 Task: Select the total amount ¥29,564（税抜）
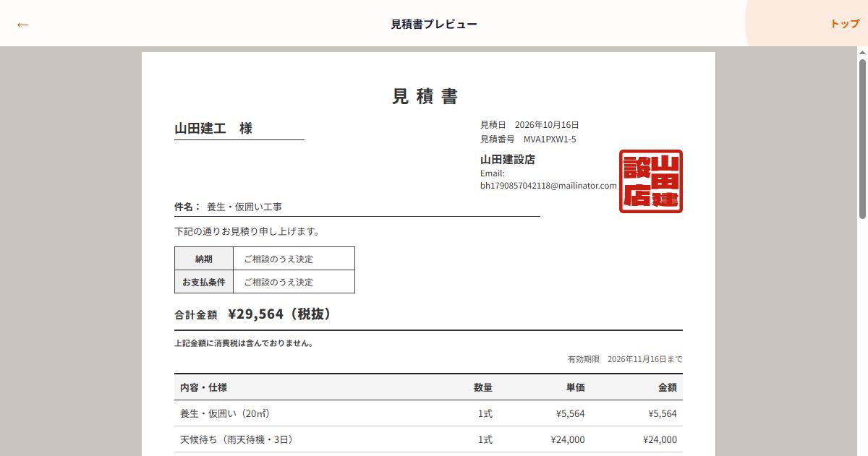coord(280,314)
